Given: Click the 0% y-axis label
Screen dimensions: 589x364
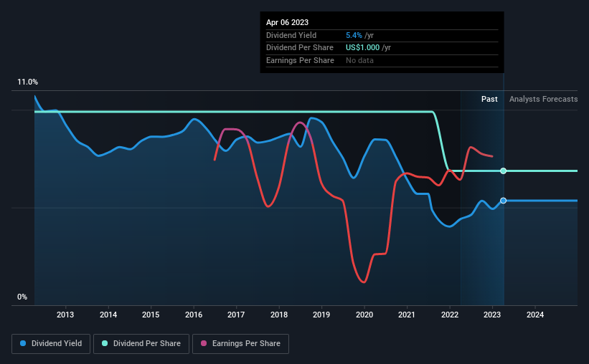Looking at the screenshot, I should (22, 297).
